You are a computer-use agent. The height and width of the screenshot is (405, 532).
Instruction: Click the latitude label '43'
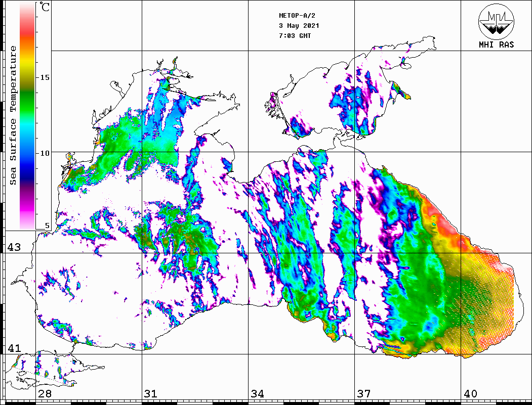14,247
